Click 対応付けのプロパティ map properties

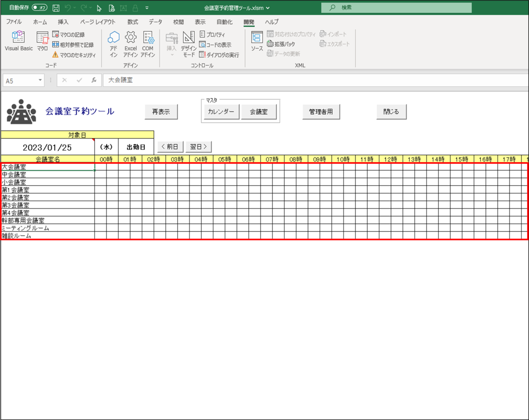[x=291, y=34]
